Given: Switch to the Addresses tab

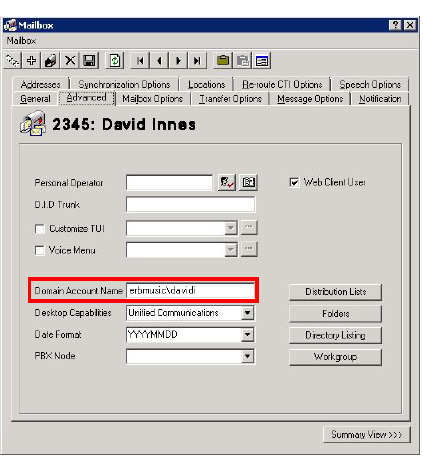Looking at the screenshot, I should click(40, 85).
